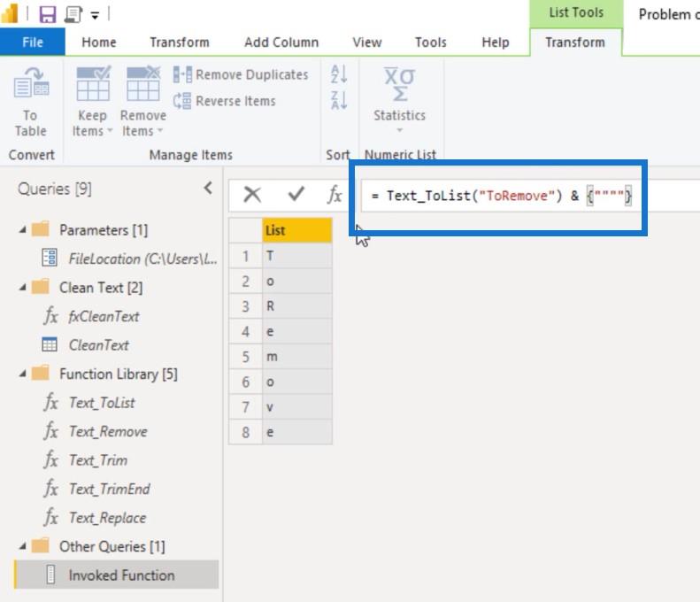Click Reverse Items
This screenshot has height=602, width=700.
(225, 101)
